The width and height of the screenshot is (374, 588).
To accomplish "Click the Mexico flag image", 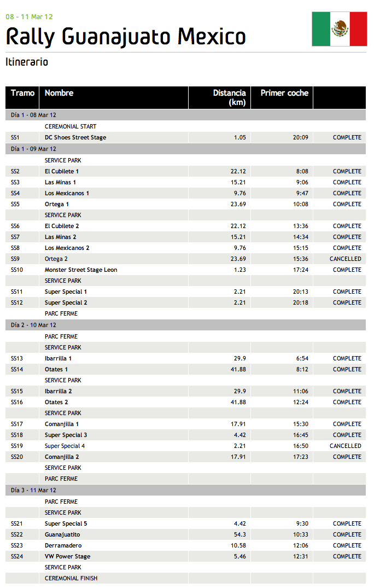I will click(x=339, y=28).
